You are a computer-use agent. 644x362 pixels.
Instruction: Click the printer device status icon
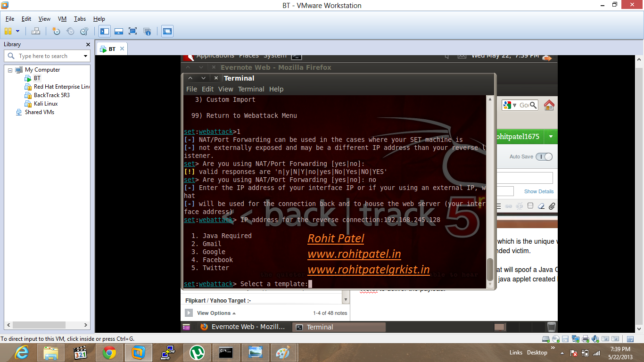click(585, 339)
